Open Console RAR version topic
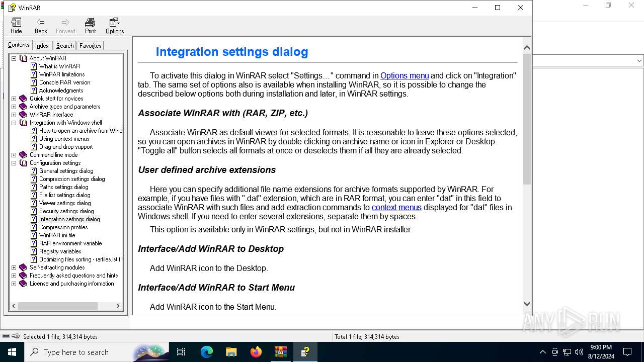Image resolution: width=644 pixels, height=362 pixels. click(x=65, y=82)
